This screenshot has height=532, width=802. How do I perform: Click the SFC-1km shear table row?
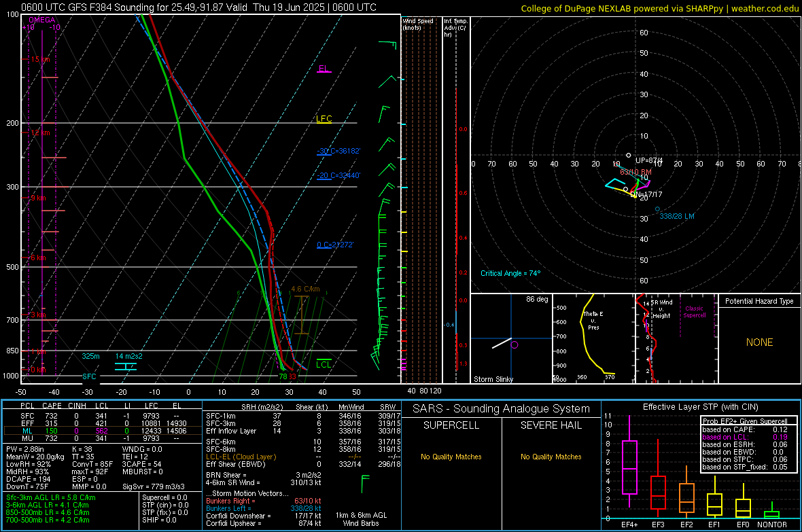coord(303,416)
